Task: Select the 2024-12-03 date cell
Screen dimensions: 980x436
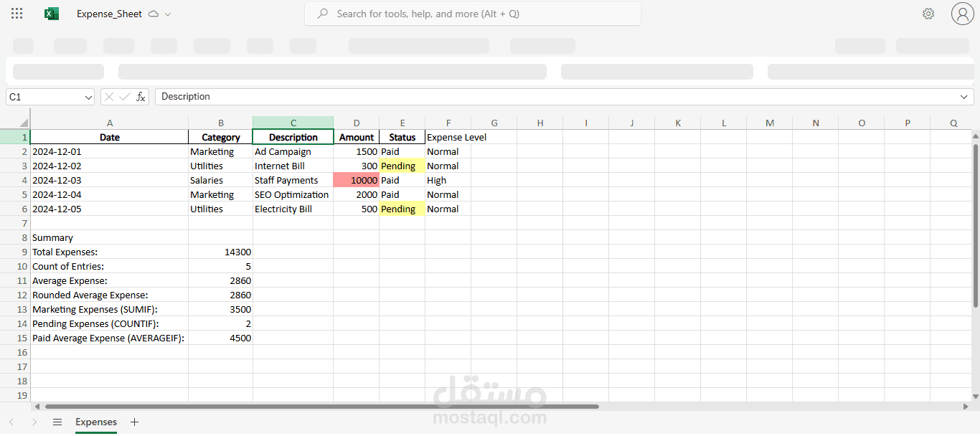Action: (x=109, y=180)
